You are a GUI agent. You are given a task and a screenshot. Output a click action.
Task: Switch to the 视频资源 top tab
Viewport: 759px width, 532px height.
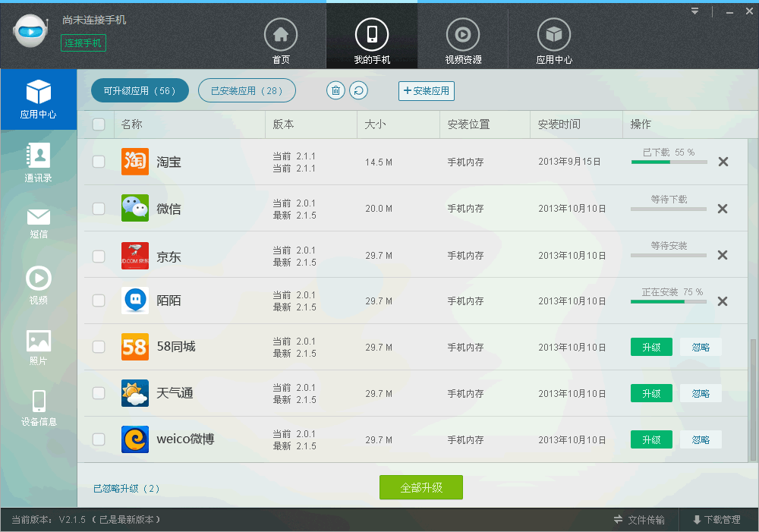(463, 42)
